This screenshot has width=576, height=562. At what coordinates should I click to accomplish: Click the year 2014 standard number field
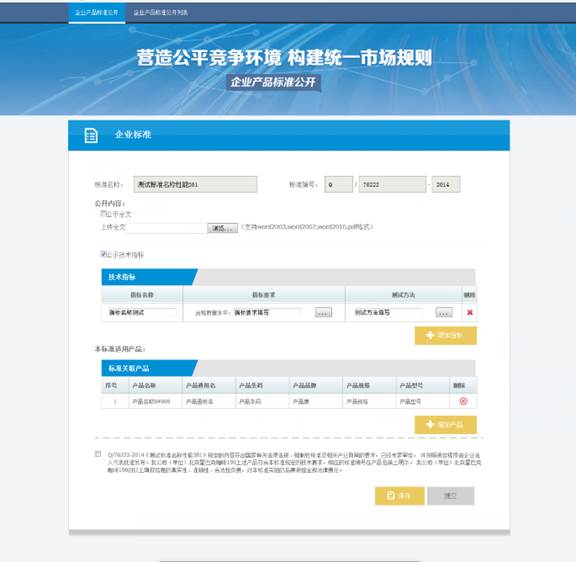coord(446,184)
